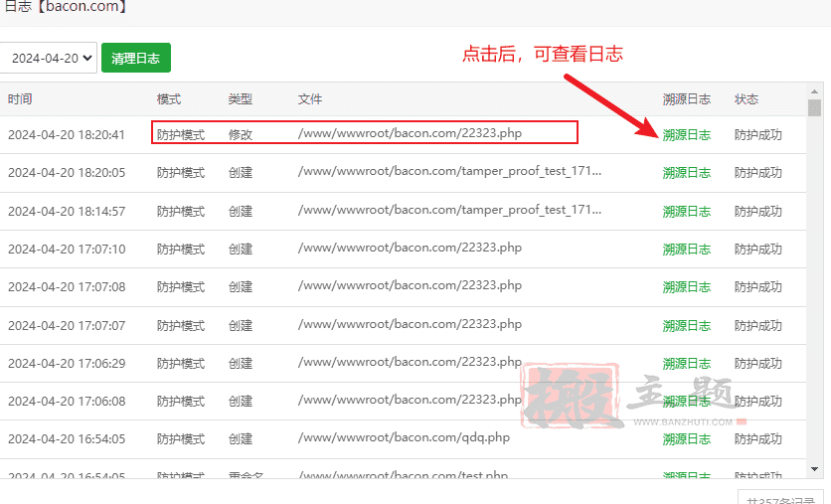The image size is (831, 504).
Task: Click file path 22323.php in 17:07:10 row
Action: point(410,248)
